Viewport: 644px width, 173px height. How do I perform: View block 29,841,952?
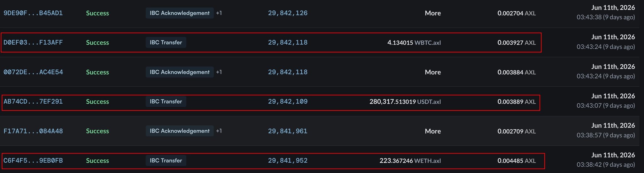[288, 161]
